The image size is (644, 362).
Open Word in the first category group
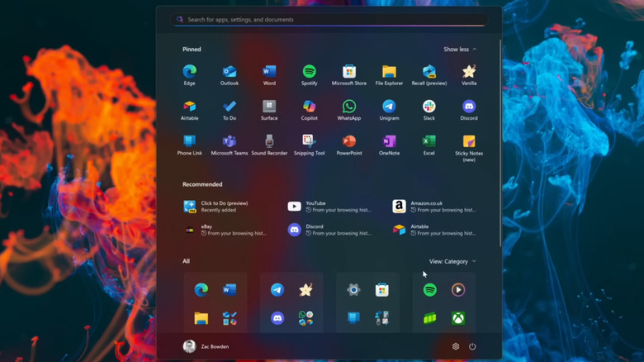click(x=230, y=289)
